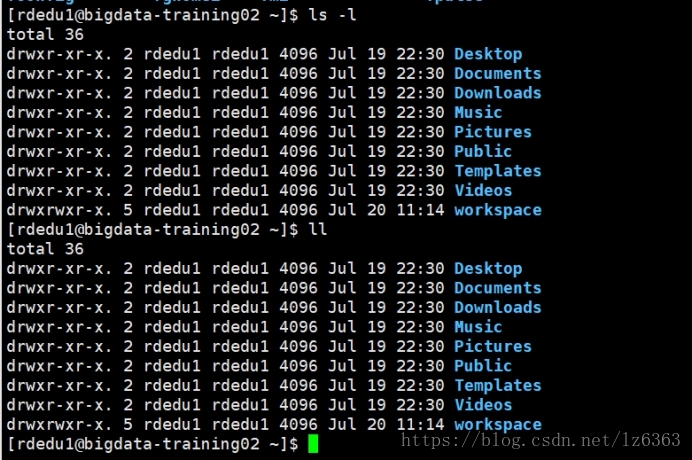Viewport: 692px width, 460px height.
Task: Select Documents in the ls -l output
Action: [x=498, y=73]
